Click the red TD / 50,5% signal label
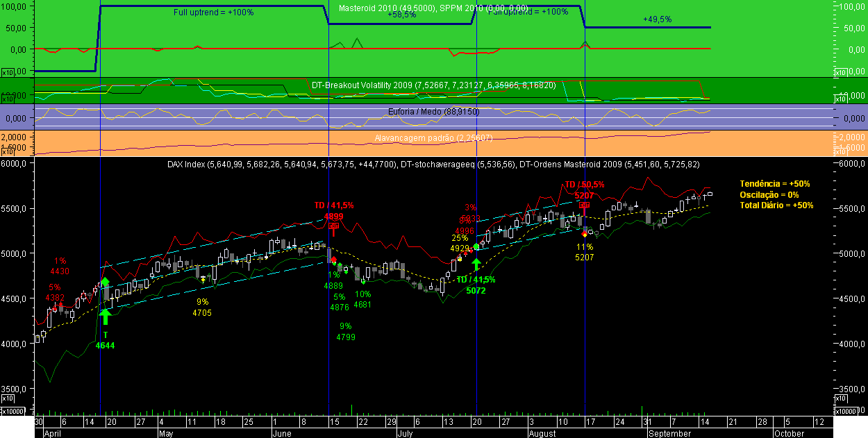The height and width of the screenshot is (438, 868). [583, 185]
